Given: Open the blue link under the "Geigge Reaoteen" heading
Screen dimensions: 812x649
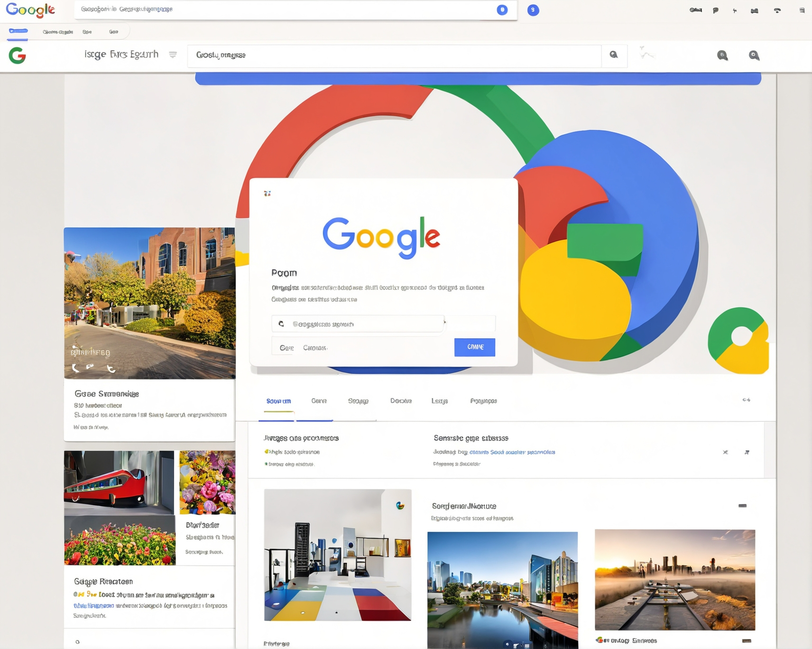Looking at the screenshot, I should (x=94, y=606).
